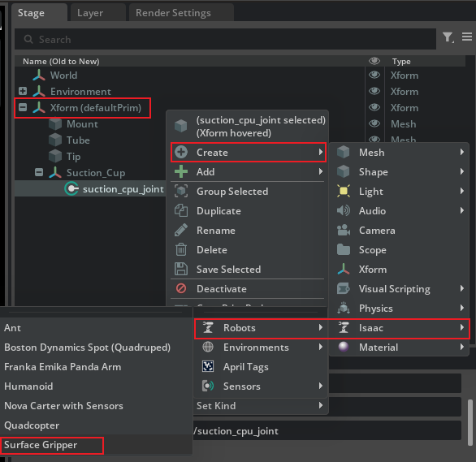Click the Create plus-circle icon

[181, 153]
